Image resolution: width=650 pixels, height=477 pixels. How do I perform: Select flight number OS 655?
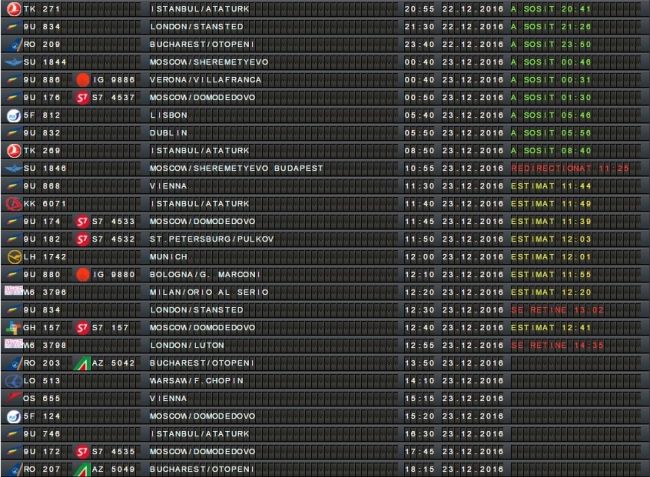click(42, 399)
